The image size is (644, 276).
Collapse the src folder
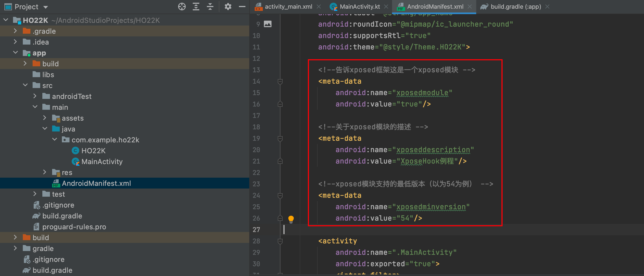(25, 85)
